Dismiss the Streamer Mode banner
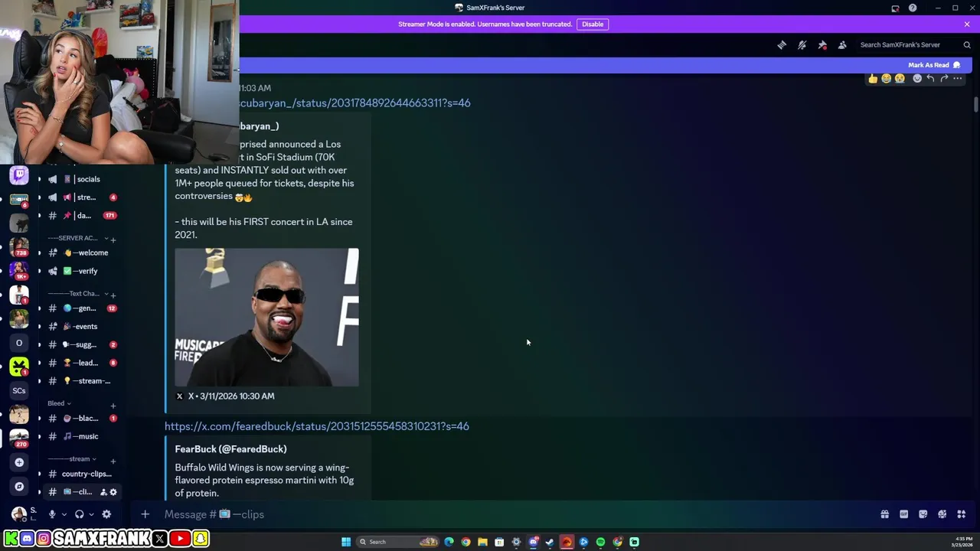This screenshot has width=980, height=551. (967, 24)
